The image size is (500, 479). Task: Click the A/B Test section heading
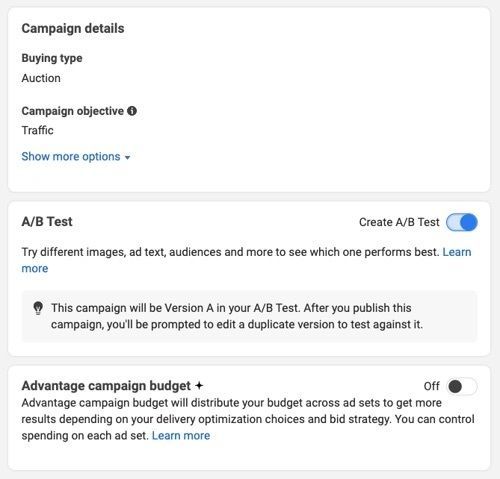pyautogui.click(x=47, y=221)
